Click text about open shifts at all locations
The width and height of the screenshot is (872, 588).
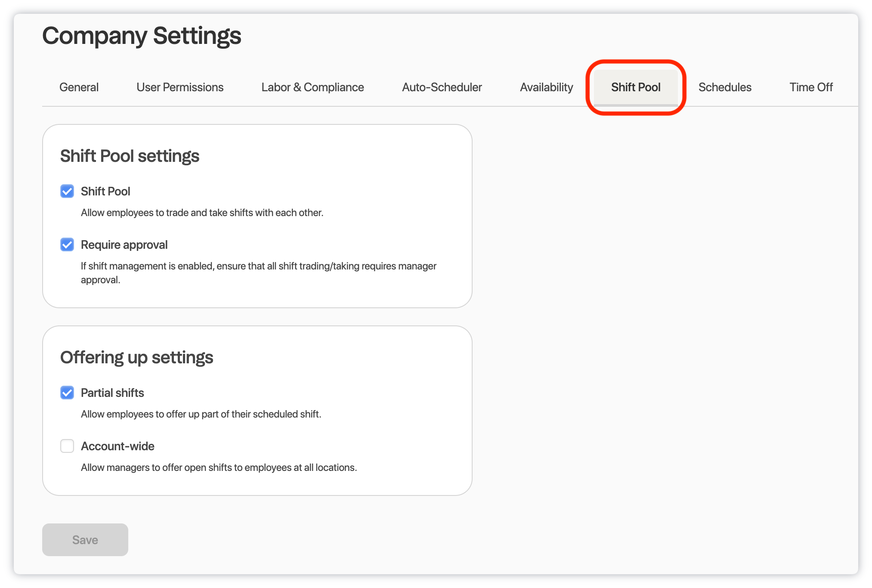219,467
